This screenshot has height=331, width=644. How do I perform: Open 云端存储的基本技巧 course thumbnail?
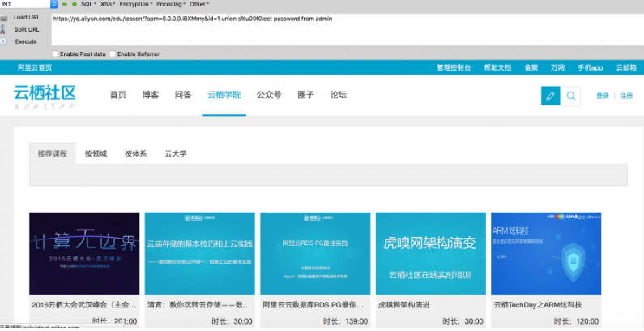pos(200,254)
